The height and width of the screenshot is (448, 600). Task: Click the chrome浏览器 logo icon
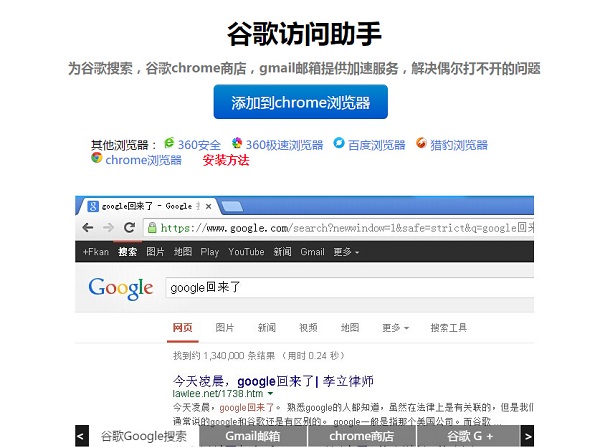(x=96, y=158)
